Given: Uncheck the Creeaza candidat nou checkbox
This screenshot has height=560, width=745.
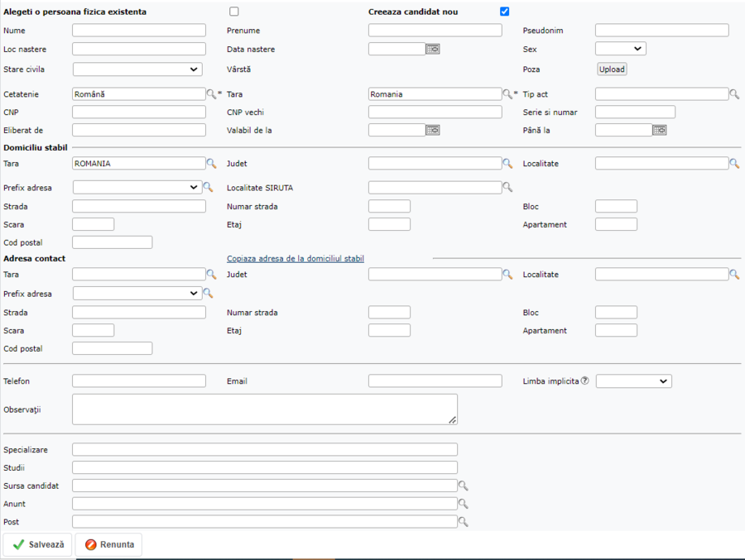Looking at the screenshot, I should point(505,12).
